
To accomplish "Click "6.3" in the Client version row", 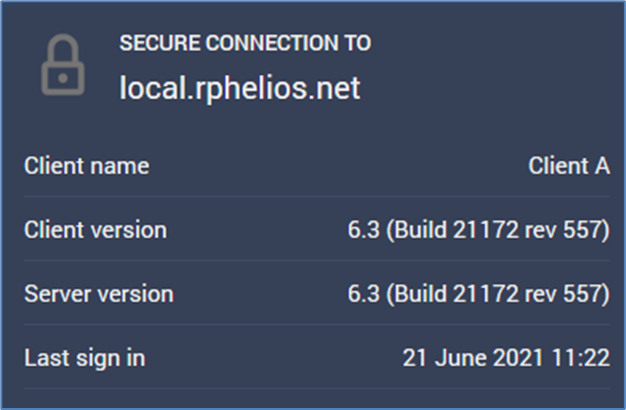I will (360, 230).
